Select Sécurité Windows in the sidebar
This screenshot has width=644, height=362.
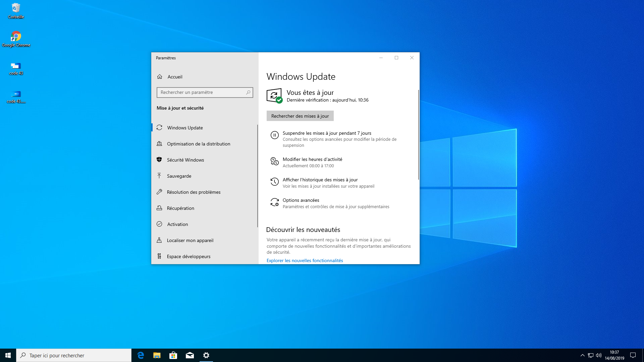[x=185, y=160]
